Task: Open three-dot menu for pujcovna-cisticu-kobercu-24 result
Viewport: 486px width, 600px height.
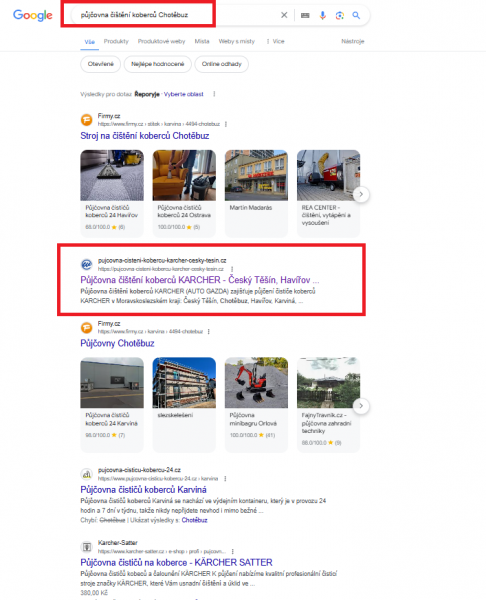Action: tap(225, 478)
